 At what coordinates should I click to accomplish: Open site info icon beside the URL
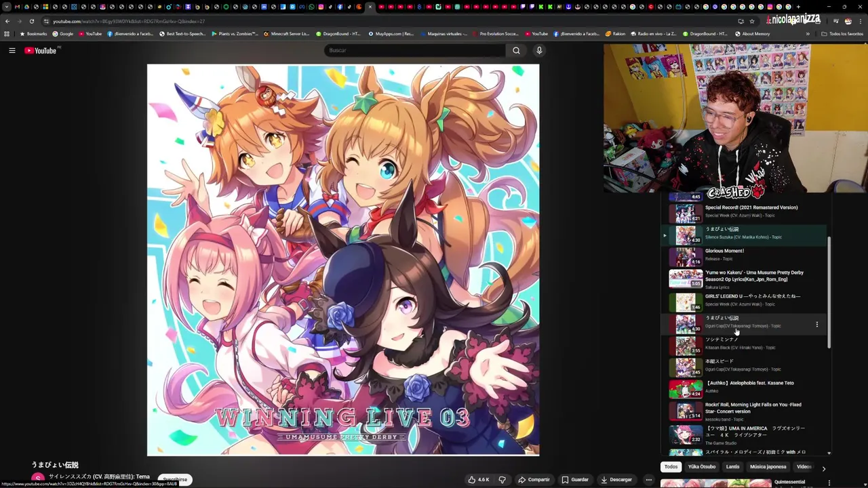(46, 21)
